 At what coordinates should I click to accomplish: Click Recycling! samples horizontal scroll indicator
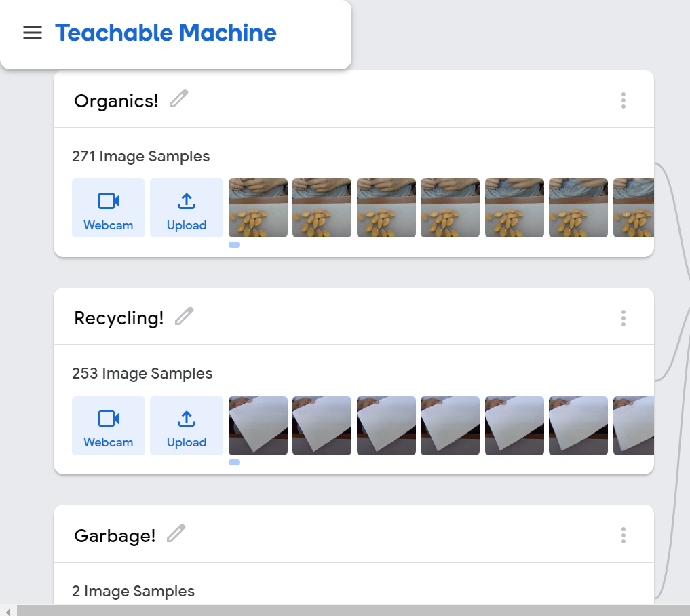(235, 463)
